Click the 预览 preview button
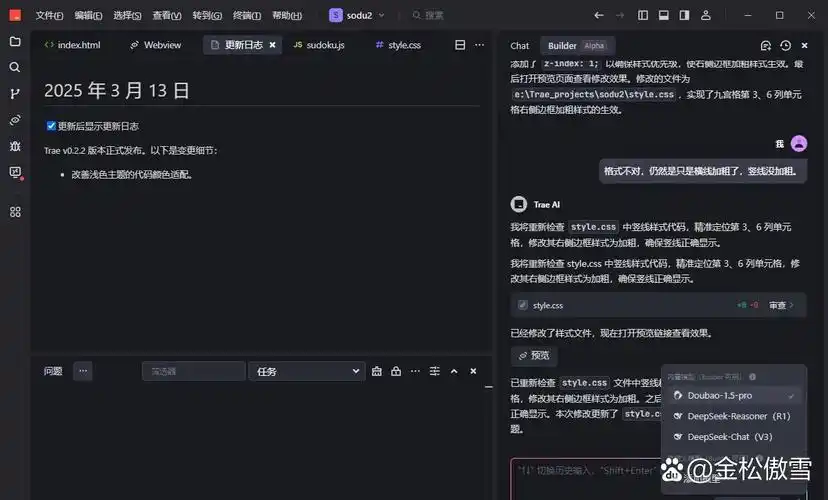 (534, 355)
